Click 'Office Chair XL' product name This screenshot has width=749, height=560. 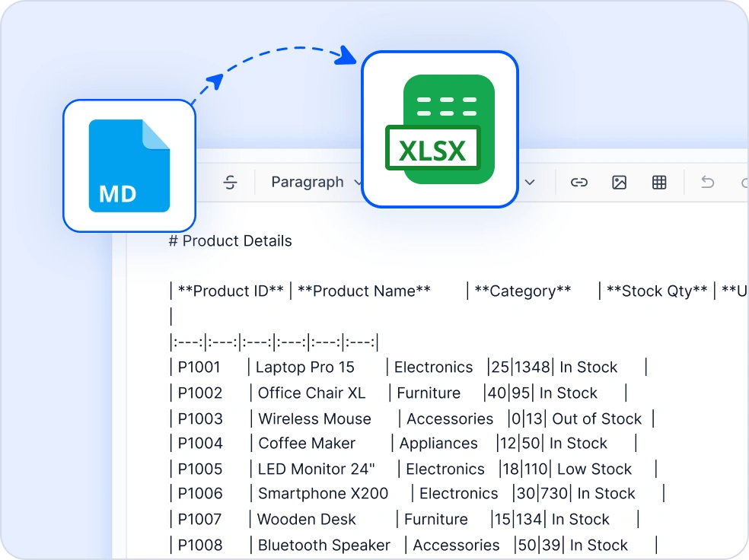point(311,393)
